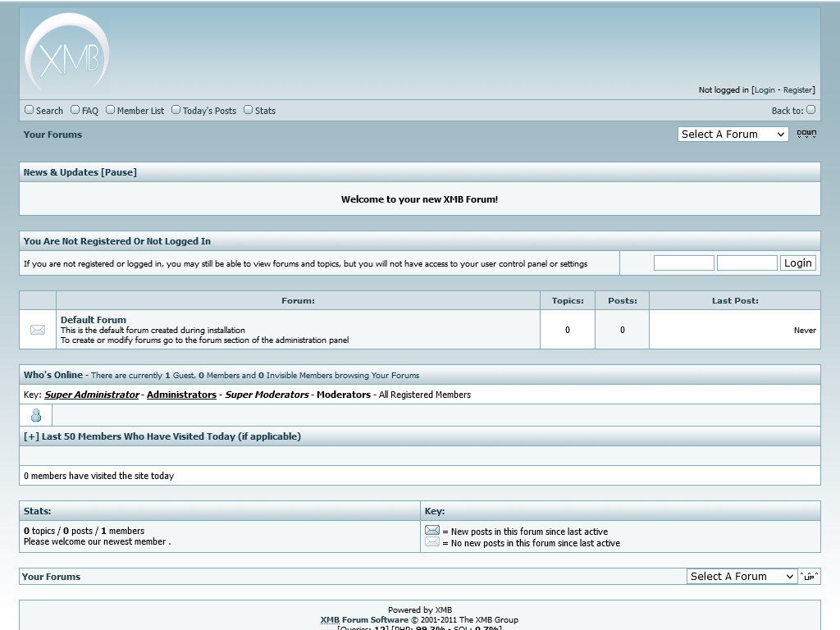Click the 'Forum:' column header
Viewport: 840px width, 630px height.
298,300
